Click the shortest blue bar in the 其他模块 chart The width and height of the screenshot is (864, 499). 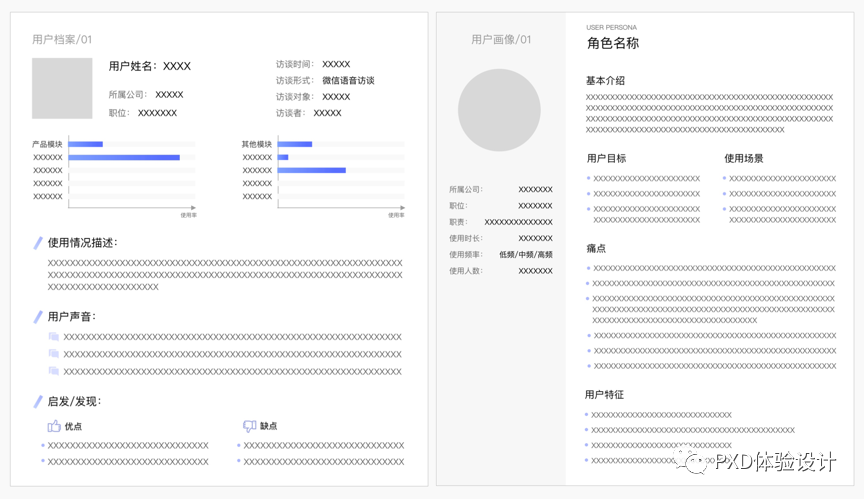pos(283,158)
